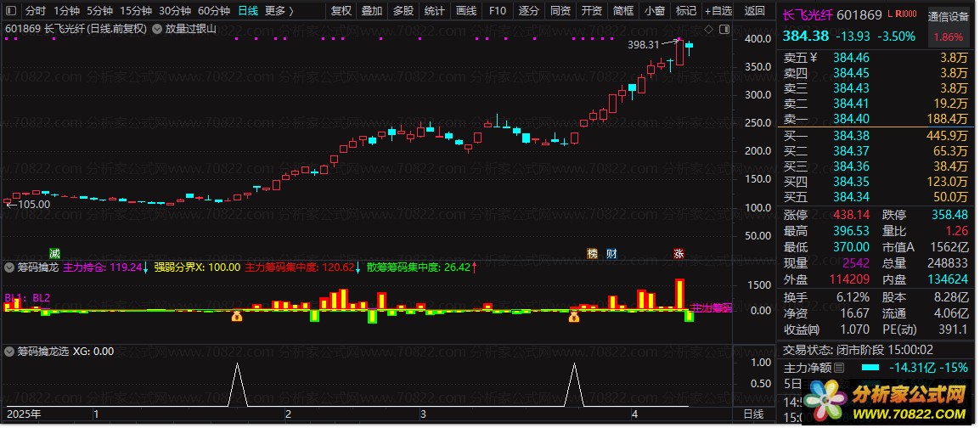Switch to the 分时 chart tab

(36, 11)
